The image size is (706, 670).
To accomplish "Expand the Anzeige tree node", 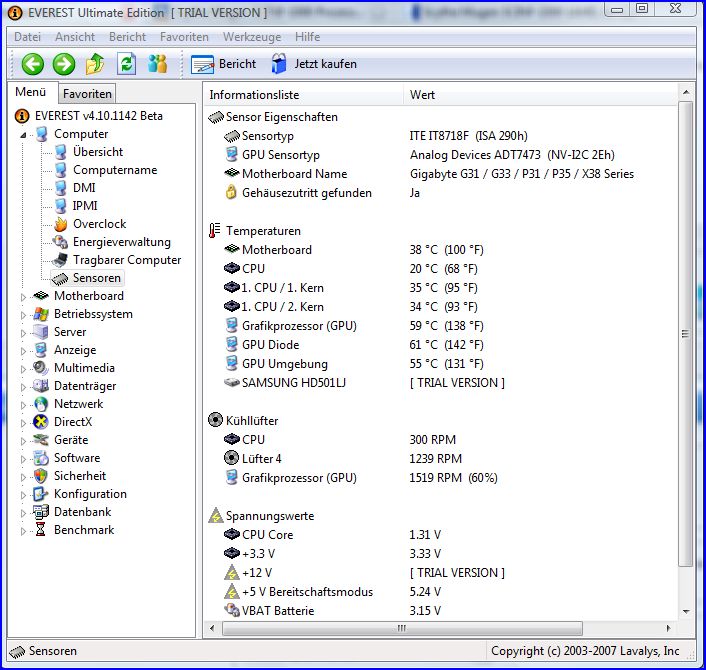I will point(23,351).
